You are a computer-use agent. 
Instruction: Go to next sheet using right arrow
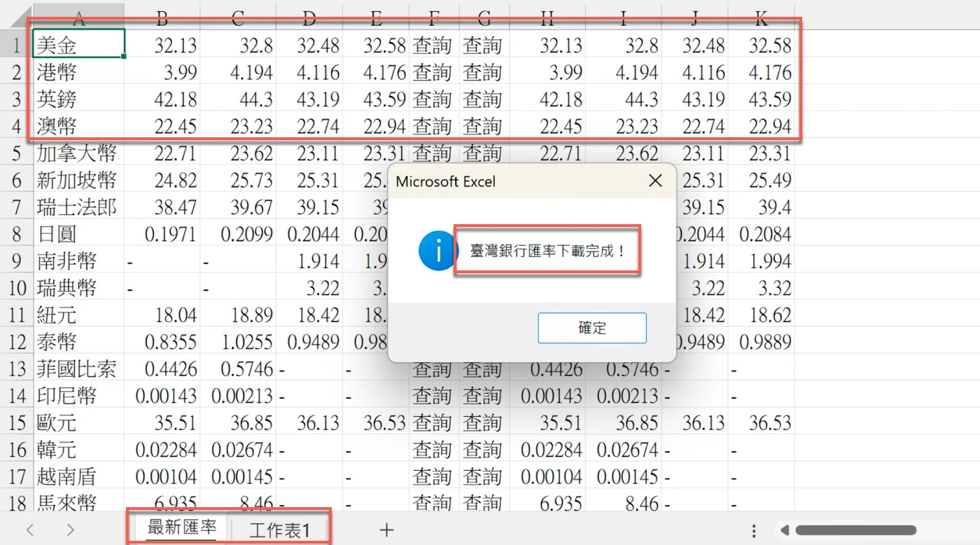point(70,530)
